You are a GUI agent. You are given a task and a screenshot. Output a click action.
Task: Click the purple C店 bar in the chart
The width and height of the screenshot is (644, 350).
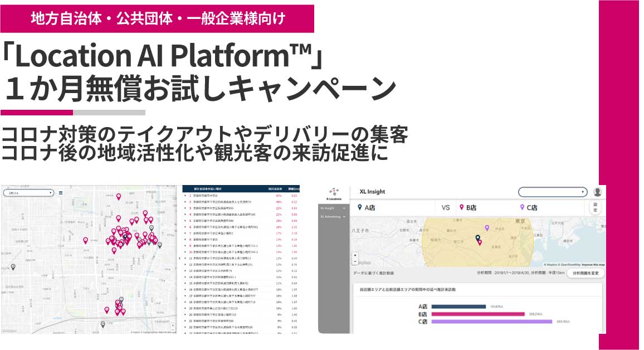coord(491,322)
